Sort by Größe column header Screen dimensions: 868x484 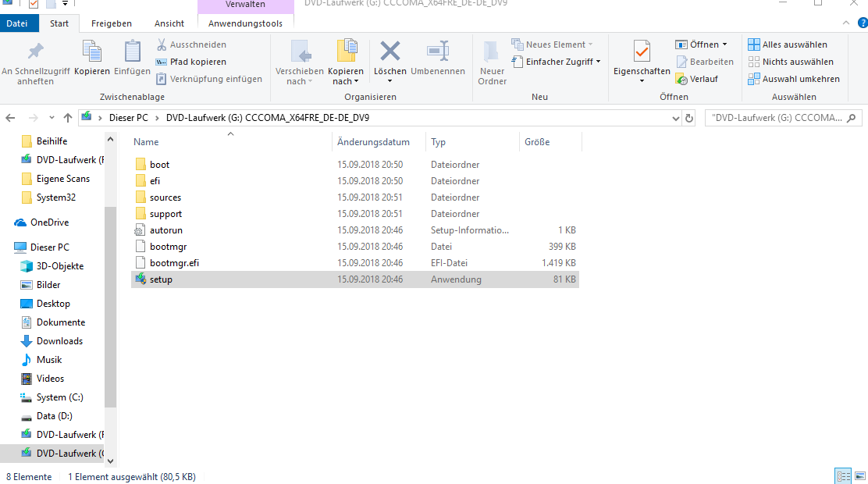pyautogui.click(x=551, y=142)
